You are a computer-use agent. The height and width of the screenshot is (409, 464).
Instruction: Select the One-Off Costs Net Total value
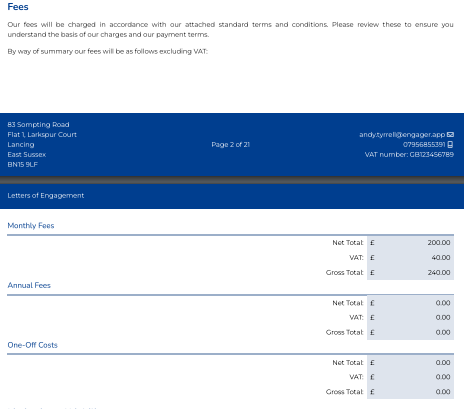click(x=443, y=362)
